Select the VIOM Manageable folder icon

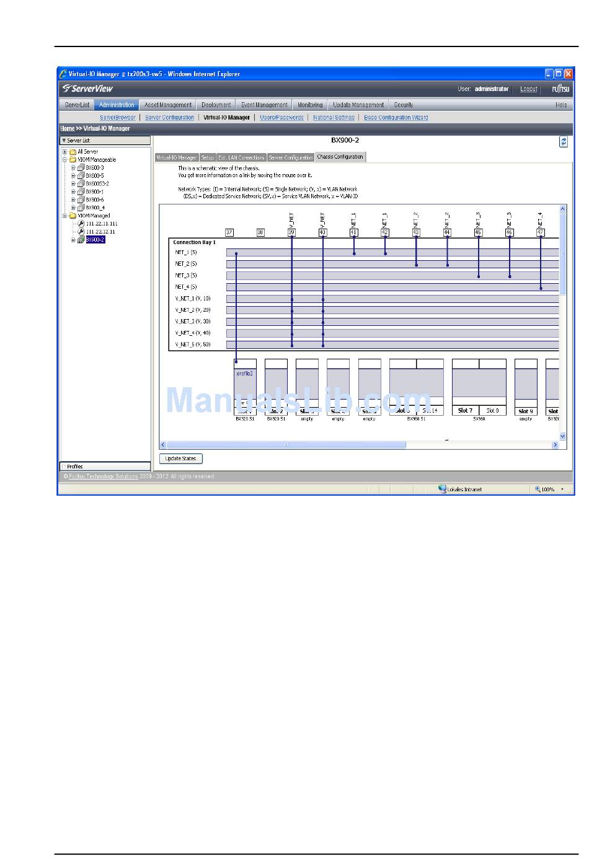coord(73,159)
